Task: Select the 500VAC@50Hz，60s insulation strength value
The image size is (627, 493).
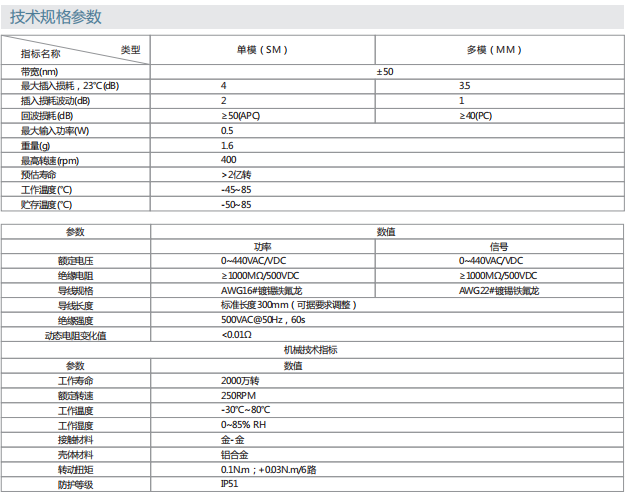Action: click(263, 320)
